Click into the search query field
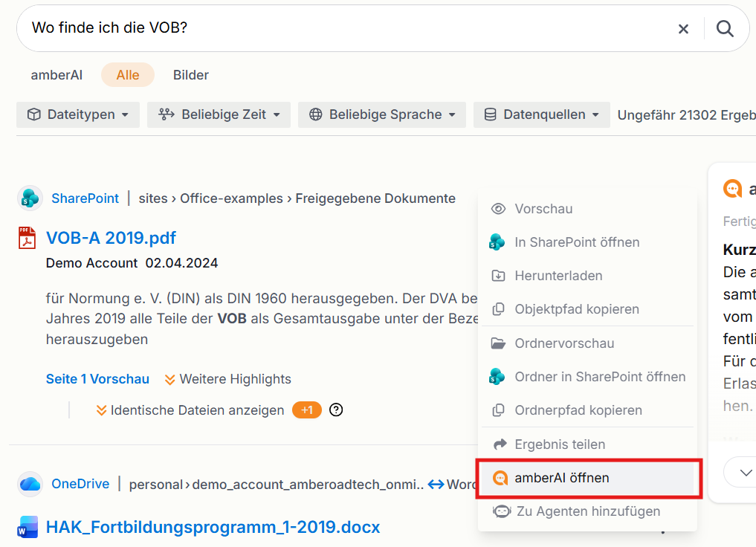Viewport: 756px width, 547px height. coord(347,28)
